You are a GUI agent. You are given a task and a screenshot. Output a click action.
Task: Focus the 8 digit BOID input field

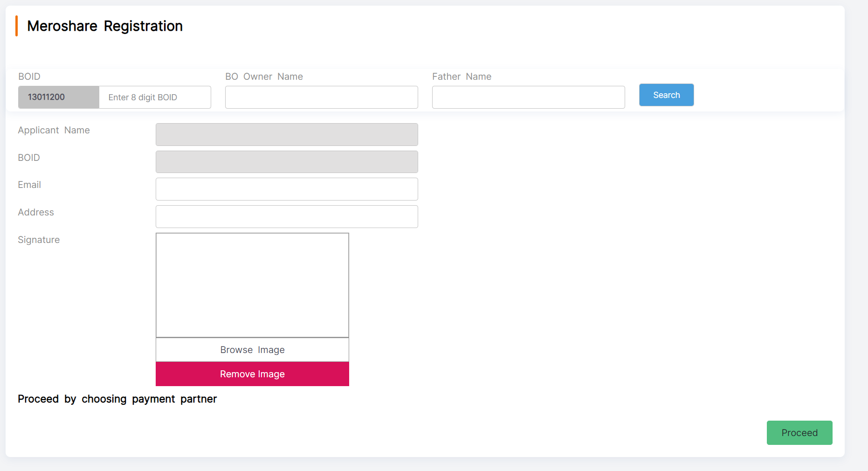coord(155,97)
